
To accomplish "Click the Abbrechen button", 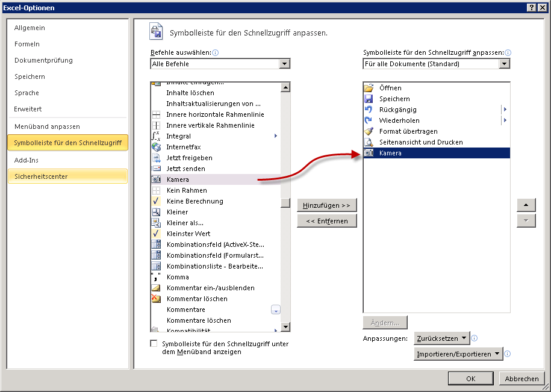I will tap(522, 379).
